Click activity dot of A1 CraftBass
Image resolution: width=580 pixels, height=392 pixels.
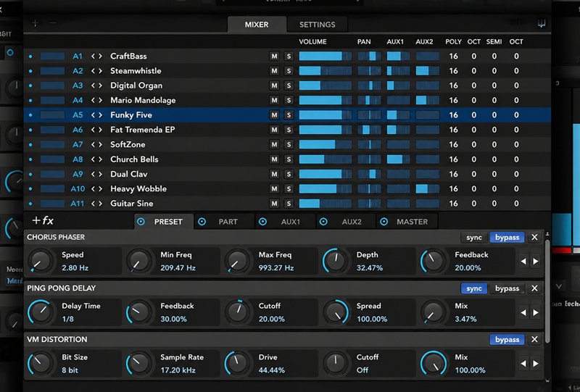click(30, 57)
